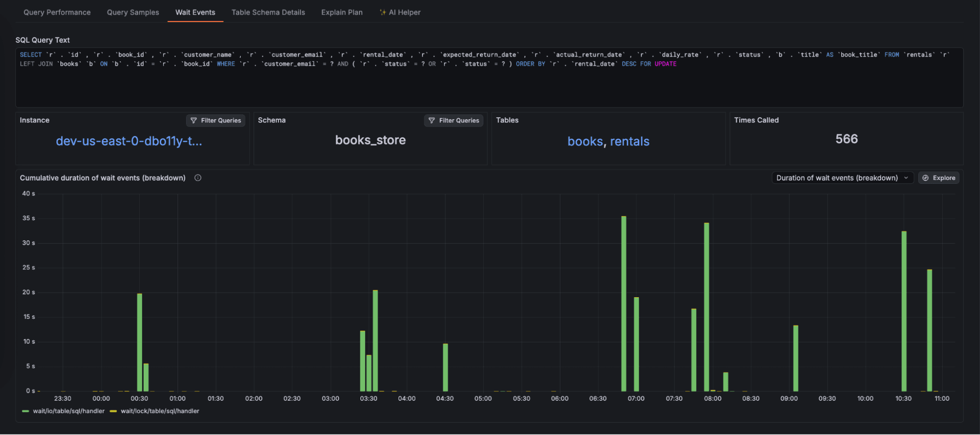This screenshot has height=435, width=980.
Task: Click the chart title Cumulative duration of wait events
Action: 102,178
